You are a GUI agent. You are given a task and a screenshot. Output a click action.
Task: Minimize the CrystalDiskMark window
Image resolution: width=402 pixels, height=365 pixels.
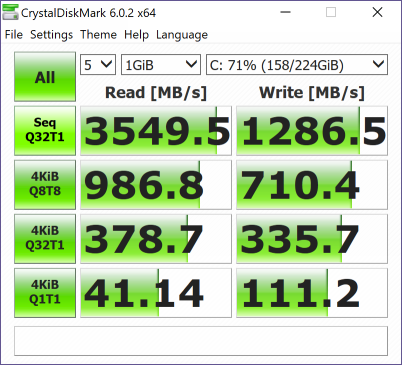tap(285, 13)
